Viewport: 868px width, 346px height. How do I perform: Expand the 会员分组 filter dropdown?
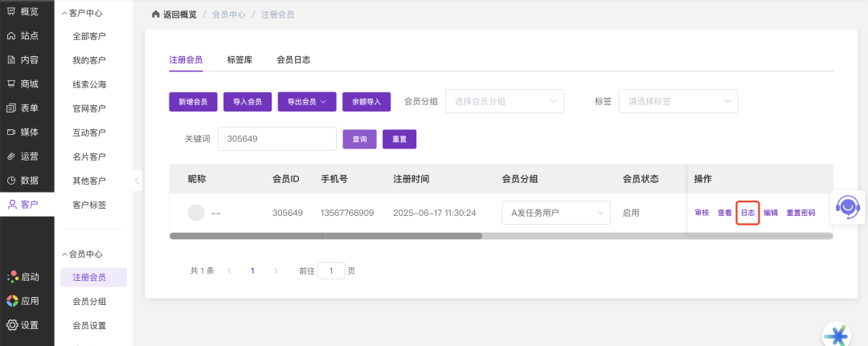(x=505, y=101)
